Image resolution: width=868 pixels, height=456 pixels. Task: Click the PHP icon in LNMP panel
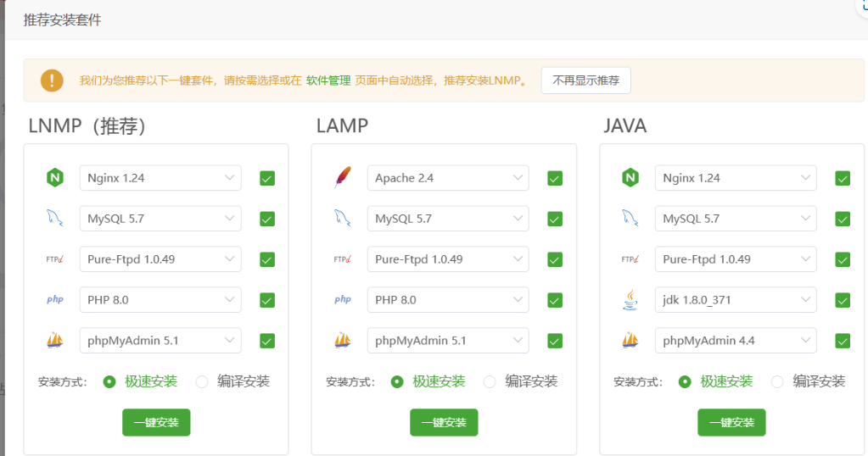(55, 299)
